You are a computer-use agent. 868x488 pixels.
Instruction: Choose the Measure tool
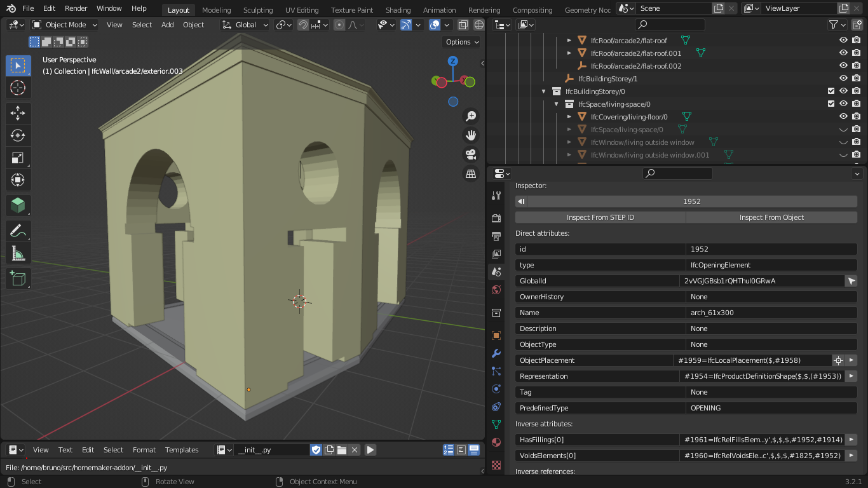18,254
